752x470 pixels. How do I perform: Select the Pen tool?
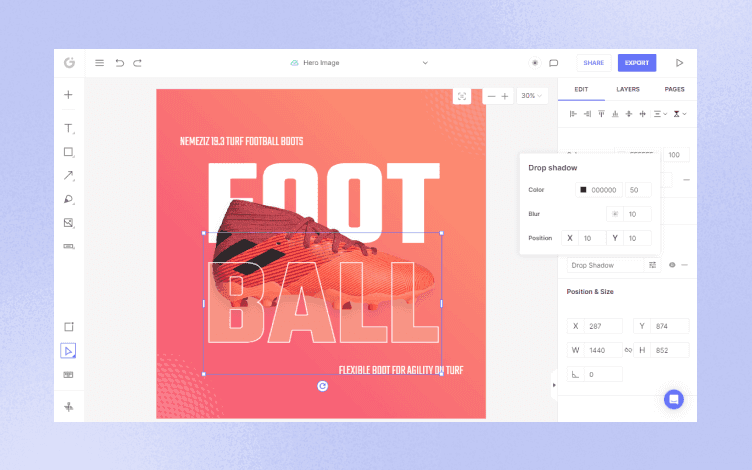(x=69, y=199)
